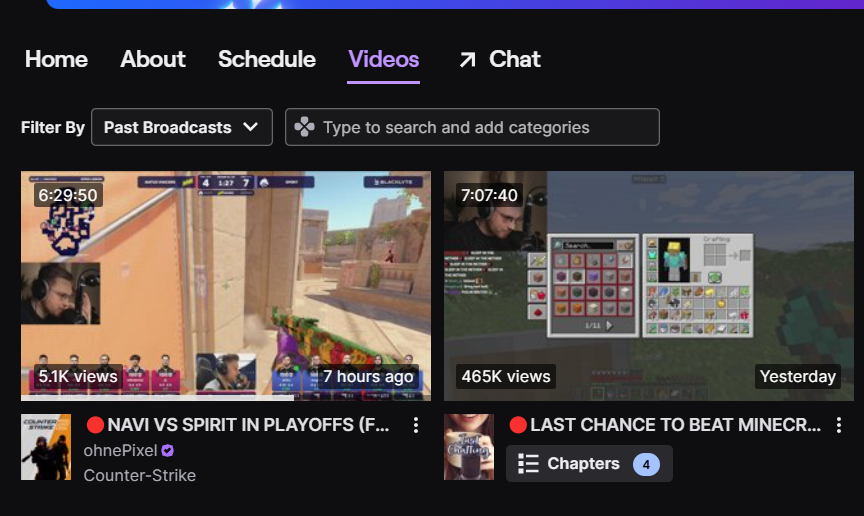The image size is (864, 516).
Task: Select the Videos tab
Action: (384, 60)
